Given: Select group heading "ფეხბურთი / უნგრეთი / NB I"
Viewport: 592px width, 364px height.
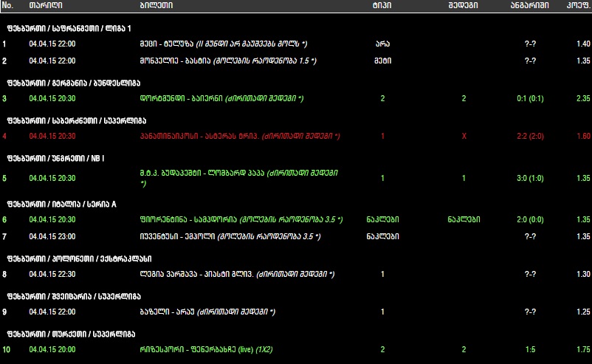Looking at the screenshot, I should point(55,159).
